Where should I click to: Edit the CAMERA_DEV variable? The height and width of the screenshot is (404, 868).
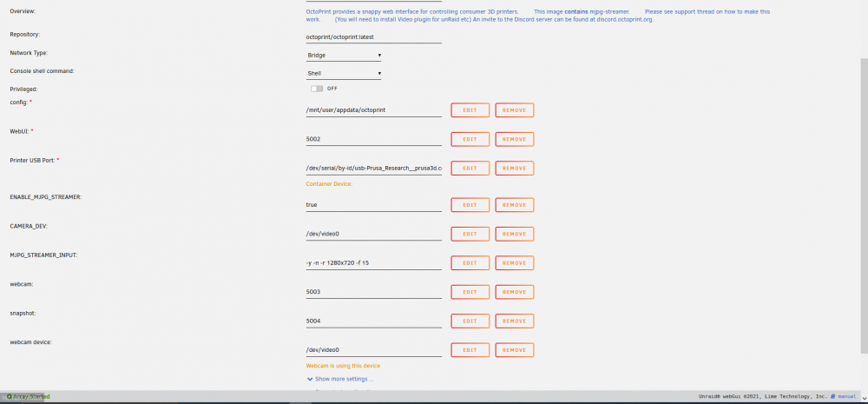pyautogui.click(x=470, y=234)
